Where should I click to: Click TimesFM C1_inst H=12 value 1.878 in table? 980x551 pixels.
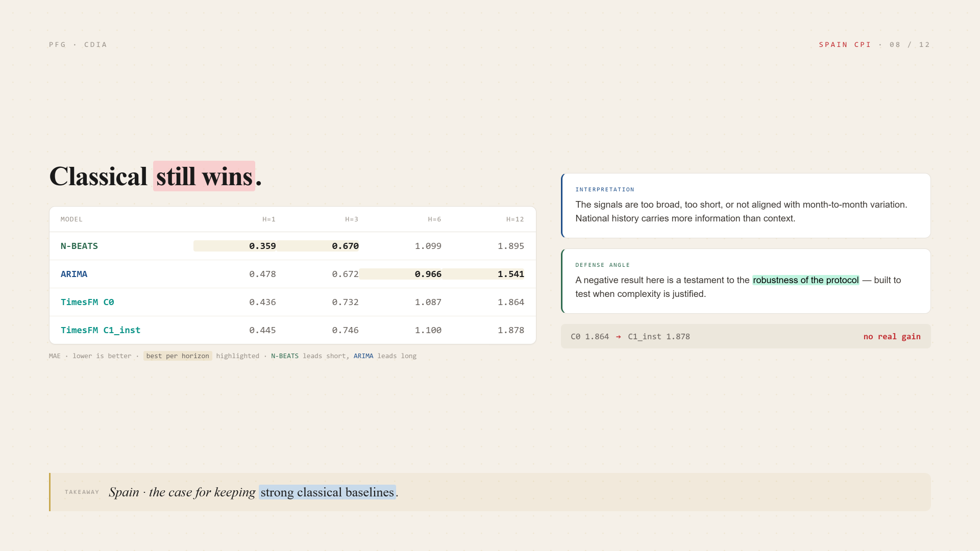point(511,330)
